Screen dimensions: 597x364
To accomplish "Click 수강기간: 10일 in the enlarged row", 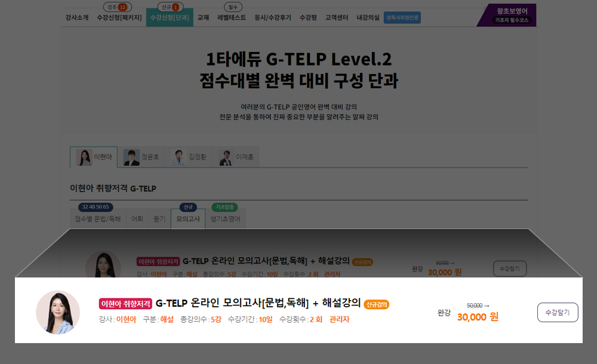I will point(250,319).
